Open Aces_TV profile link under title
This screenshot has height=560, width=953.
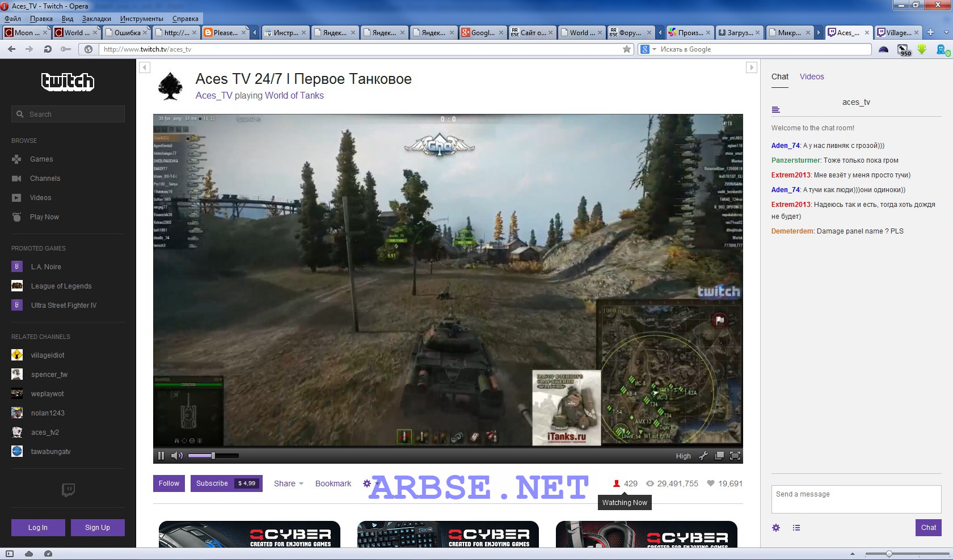coord(214,96)
